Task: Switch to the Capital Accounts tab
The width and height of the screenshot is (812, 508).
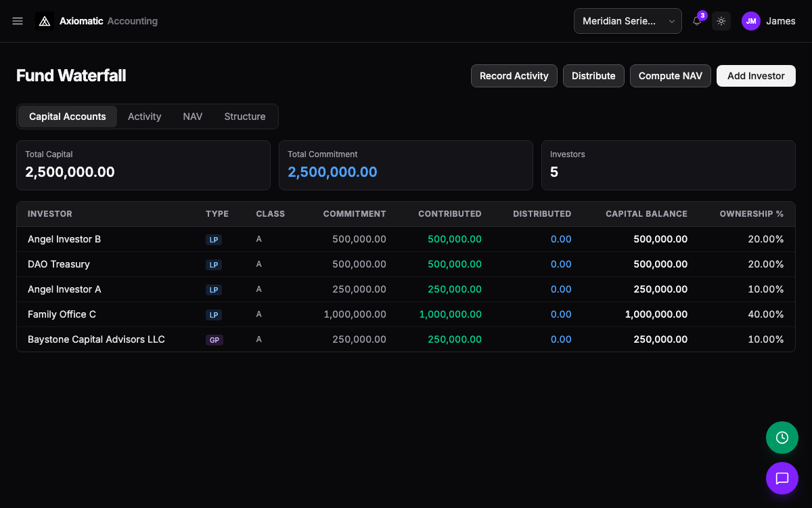Action: click(68, 117)
